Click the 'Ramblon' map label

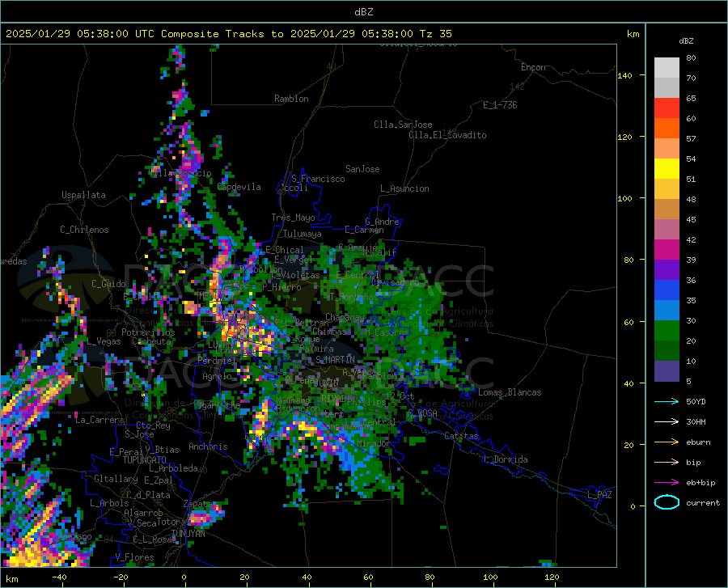pyautogui.click(x=291, y=99)
